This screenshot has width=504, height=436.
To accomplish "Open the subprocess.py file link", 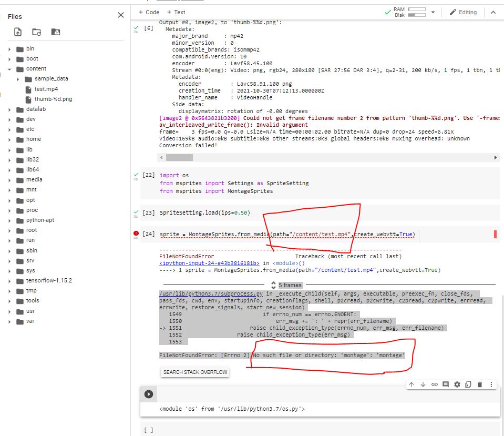I will point(211,294).
